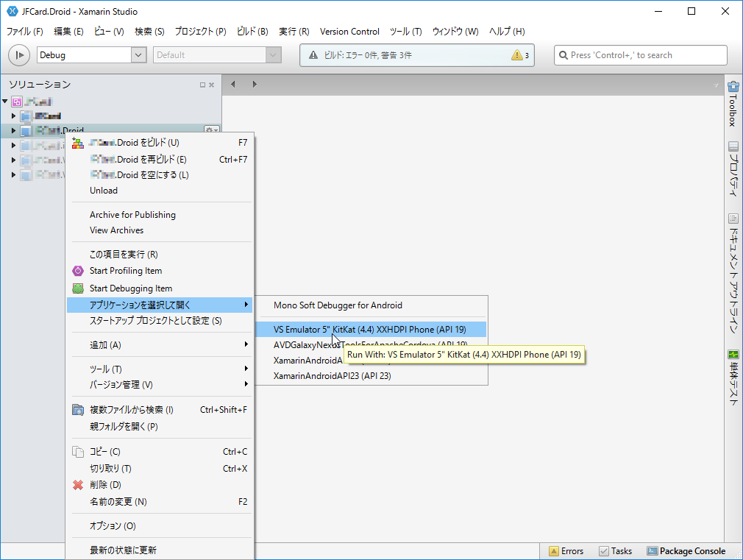Navigate forward with right arrow
The width and height of the screenshot is (743, 560).
[255, 85]
